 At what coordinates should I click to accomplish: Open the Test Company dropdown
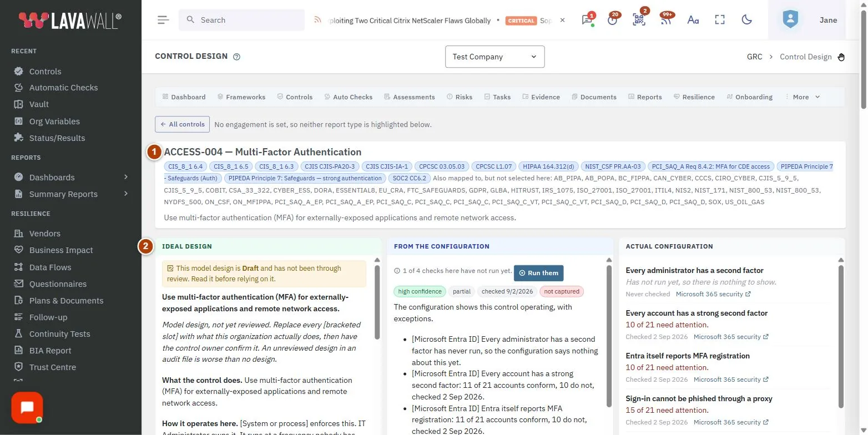[x=495, y=57]
